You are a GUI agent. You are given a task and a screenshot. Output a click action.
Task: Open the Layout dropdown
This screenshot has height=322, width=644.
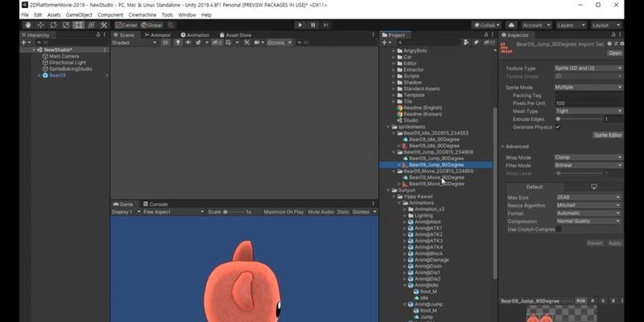pyautogui.click(x=605, y=25)
